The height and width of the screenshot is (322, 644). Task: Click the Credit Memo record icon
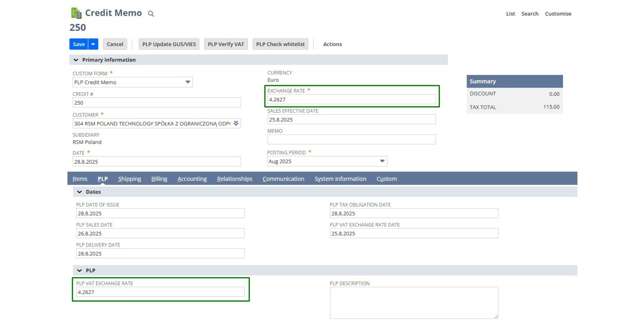tap(76, 13)
